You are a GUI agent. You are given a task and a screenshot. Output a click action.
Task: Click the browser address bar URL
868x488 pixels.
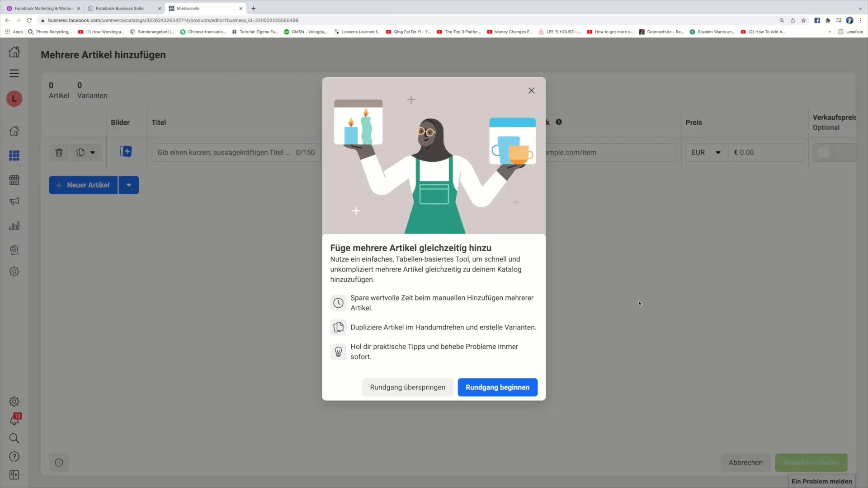point(173,20)
